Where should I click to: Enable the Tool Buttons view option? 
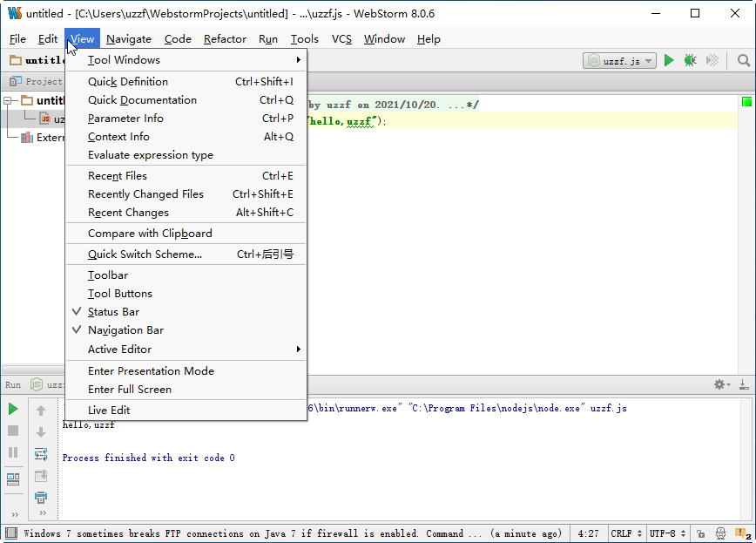pyautogui.click(x=186, y=294)
